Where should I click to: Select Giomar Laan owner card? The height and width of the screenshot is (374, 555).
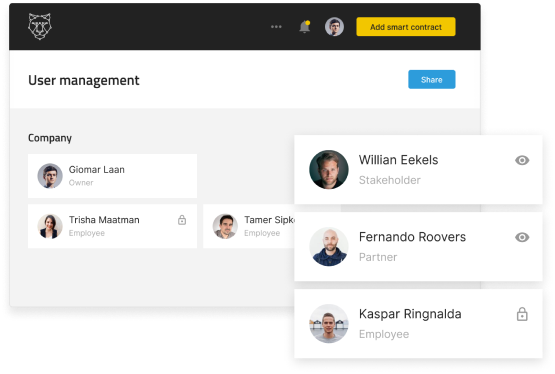point(112,176)
